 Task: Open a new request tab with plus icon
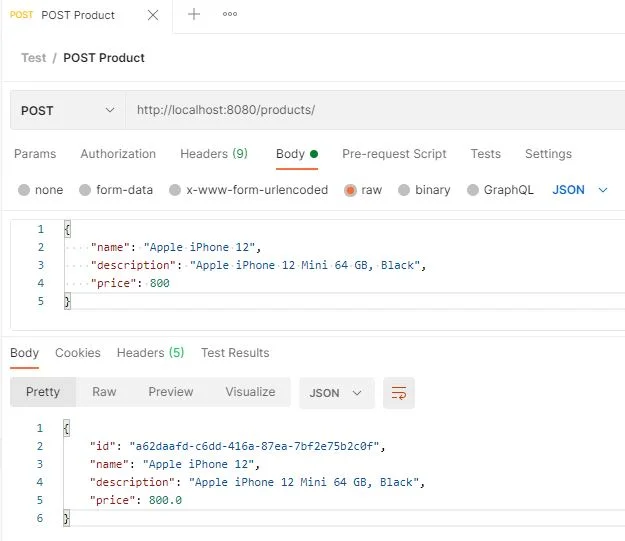[194, 14]
